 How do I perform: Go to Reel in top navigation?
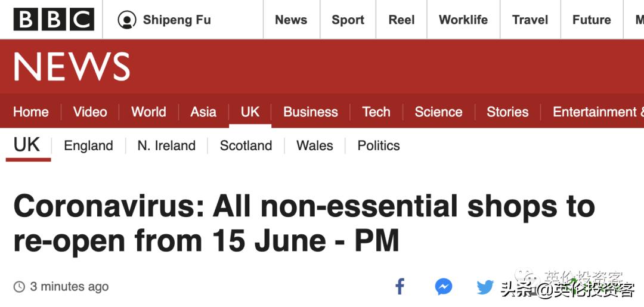click(401, 20)
